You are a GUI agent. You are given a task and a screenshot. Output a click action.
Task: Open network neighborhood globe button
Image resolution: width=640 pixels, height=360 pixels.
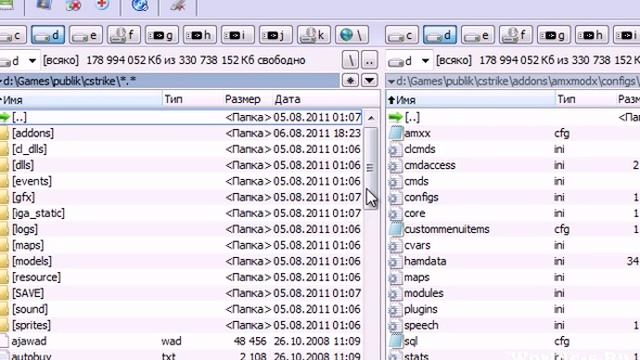point(351,35)
